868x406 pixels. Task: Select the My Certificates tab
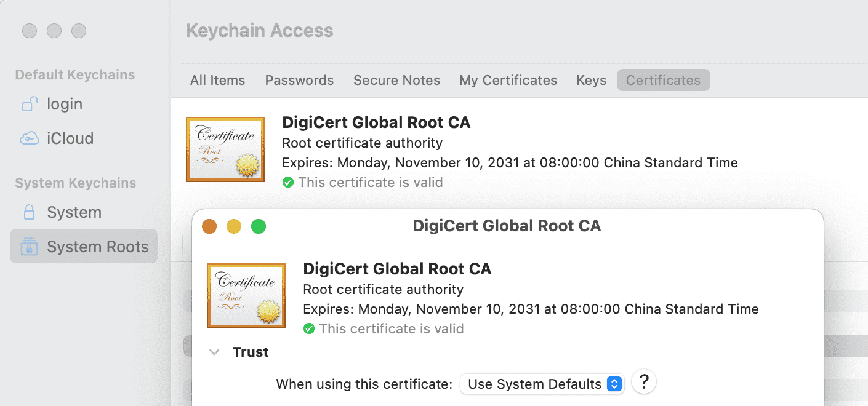click(508, 81)
